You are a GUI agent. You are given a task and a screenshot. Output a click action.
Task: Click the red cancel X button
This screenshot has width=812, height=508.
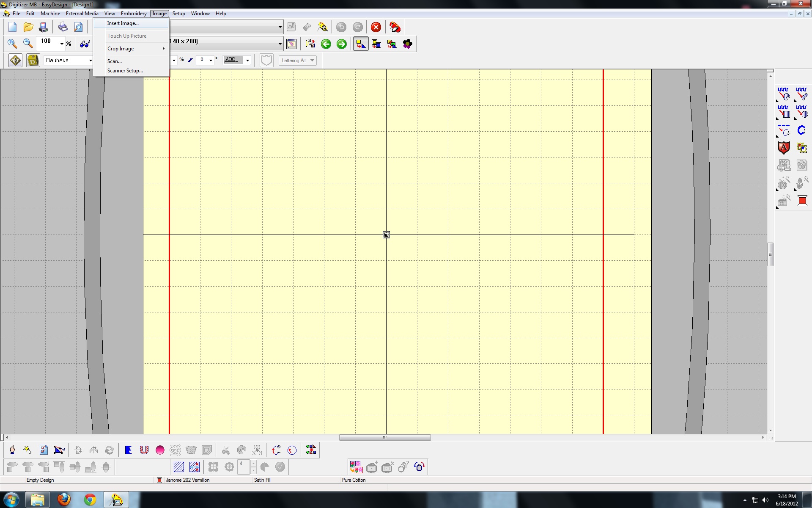coord(376,28)
